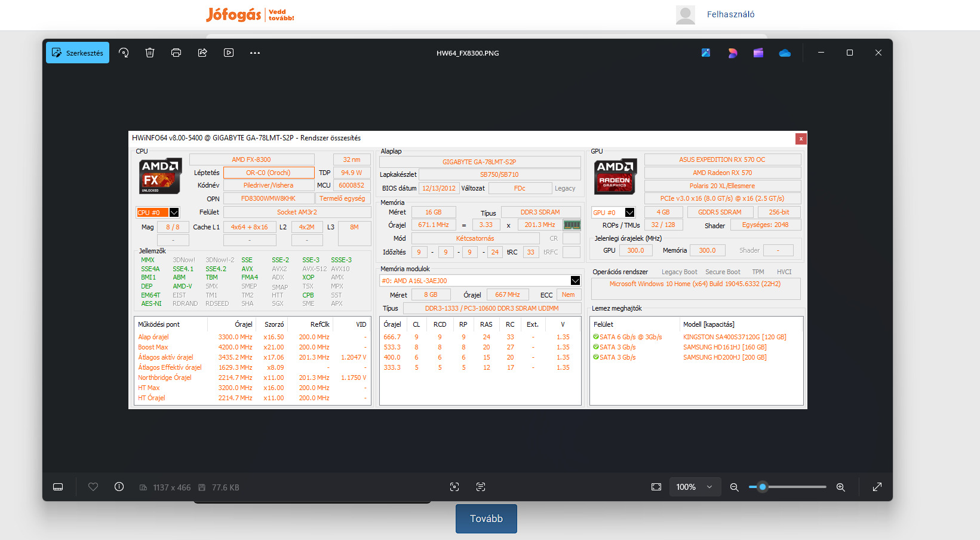Click the 77.6 KB file size text

[x=226, y=487]
